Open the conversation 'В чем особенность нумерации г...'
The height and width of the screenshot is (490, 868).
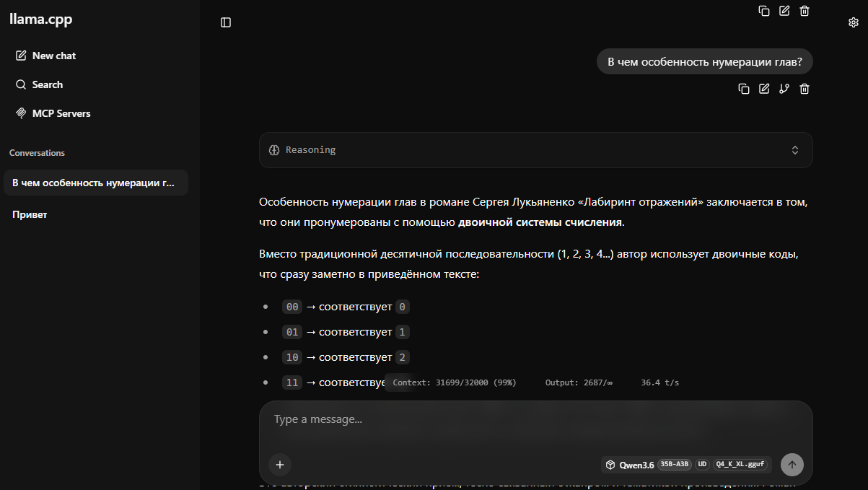click(x=96, y=183)
